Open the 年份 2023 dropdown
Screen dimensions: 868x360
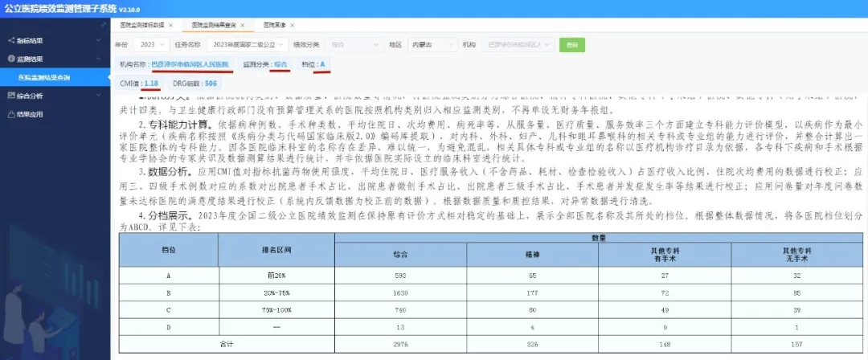pyautogui.click(x=151, y=44)
